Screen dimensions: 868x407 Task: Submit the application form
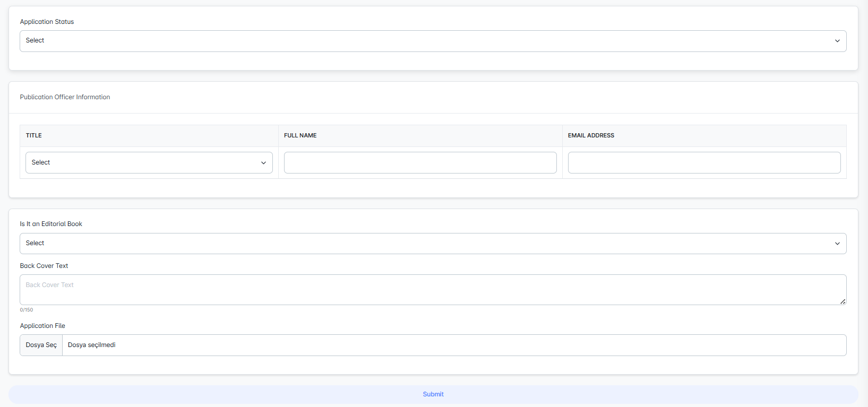click(433, 394)
